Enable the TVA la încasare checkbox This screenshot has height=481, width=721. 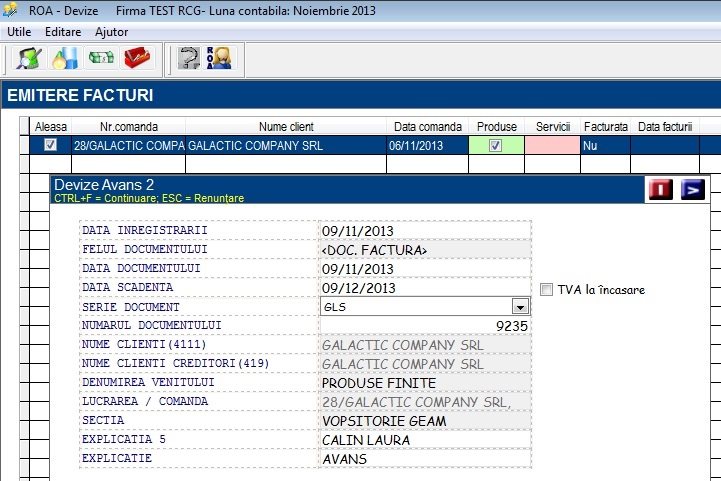(546, 290)
